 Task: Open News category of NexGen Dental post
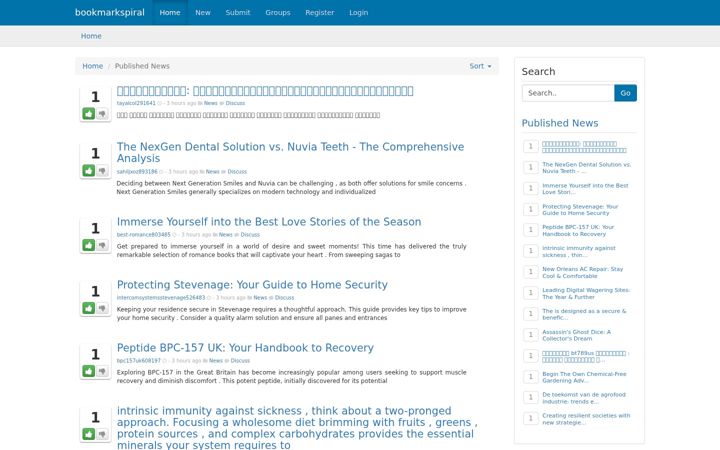click(x=213, y=172)
